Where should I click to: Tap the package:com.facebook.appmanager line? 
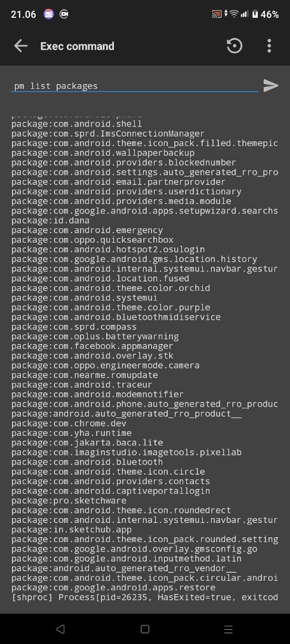(x=92, y=346)
